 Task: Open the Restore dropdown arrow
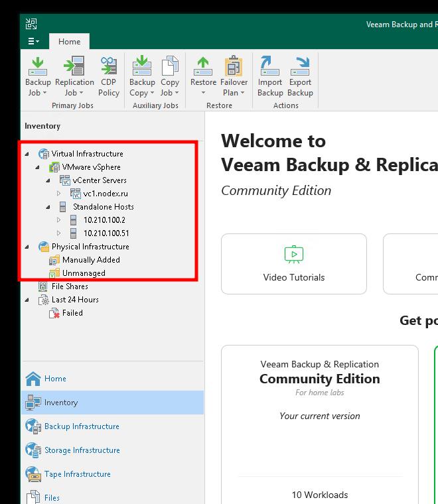(x=203, y=93)
